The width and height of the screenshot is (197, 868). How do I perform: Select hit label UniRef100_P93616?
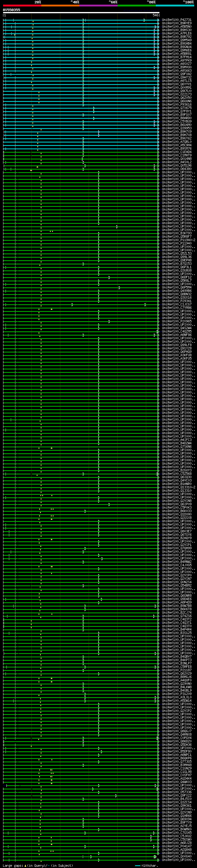[176, 104]
